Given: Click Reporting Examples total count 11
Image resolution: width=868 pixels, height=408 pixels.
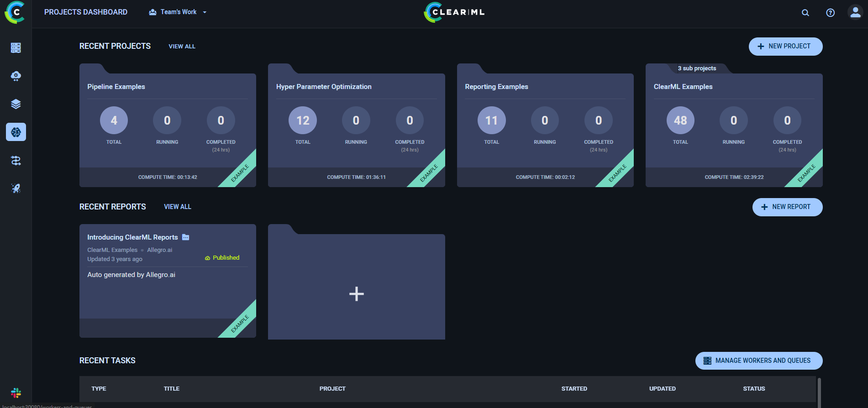Looking at the screenshot, I should (x=492, y=120).
